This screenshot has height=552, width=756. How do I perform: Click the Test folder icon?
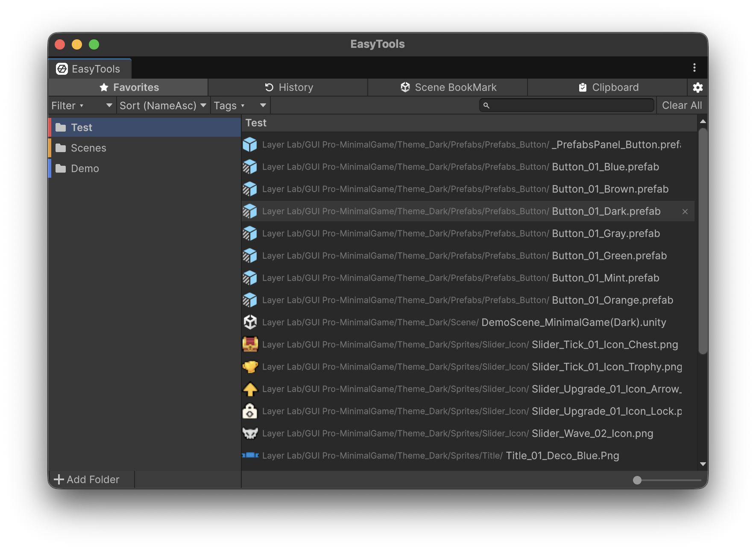coord(61,127)
